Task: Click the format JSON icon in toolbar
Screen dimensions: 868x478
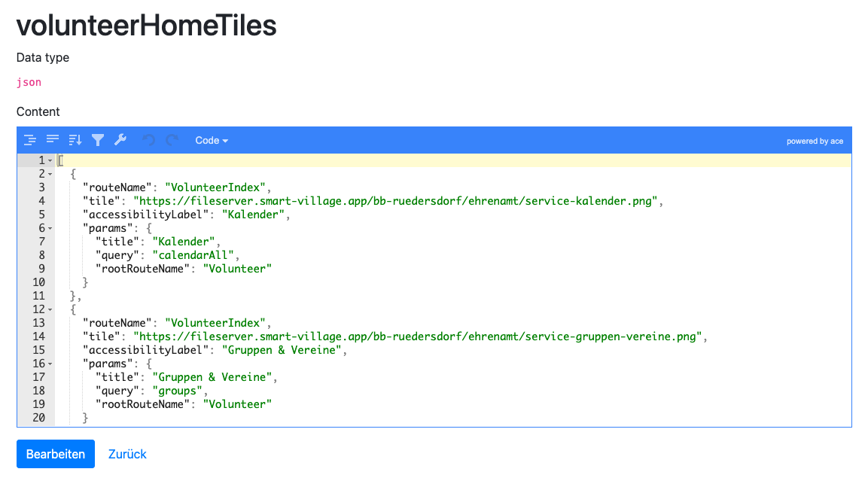Action: (x=30, y=140)
